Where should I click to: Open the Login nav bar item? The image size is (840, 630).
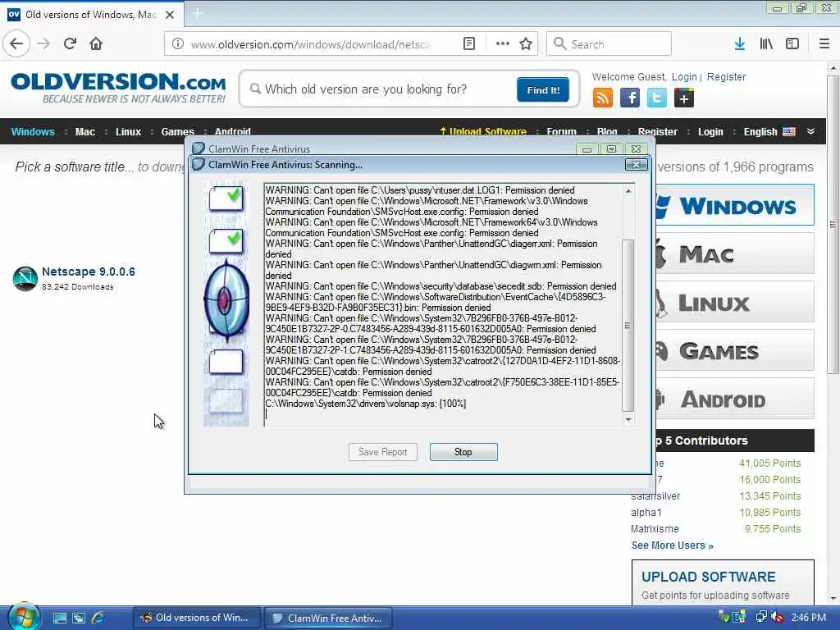coord(710,132)
